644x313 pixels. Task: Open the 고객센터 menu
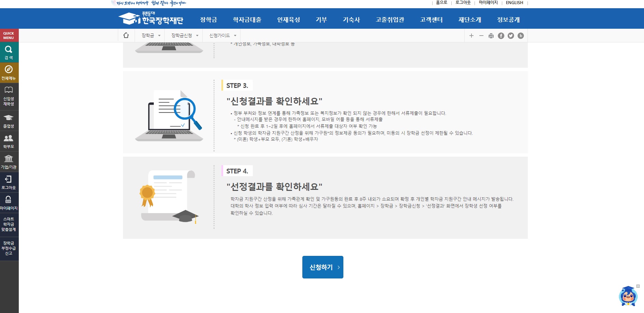[431, 19]
